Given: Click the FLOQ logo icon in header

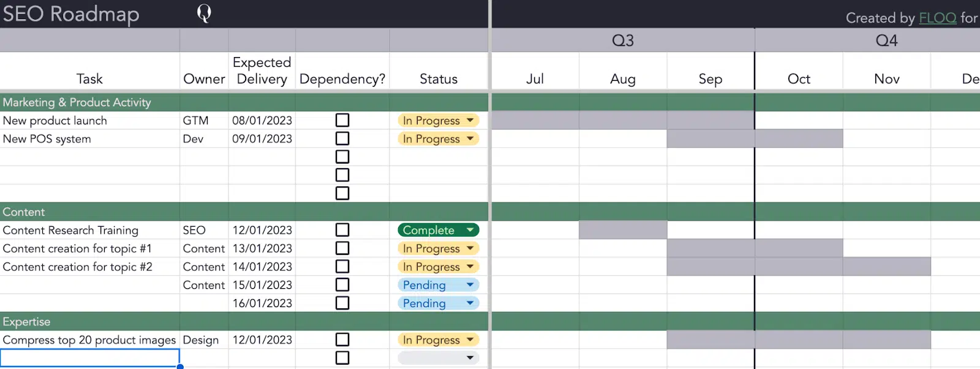Looking at the screenshot, I should 204,13.
